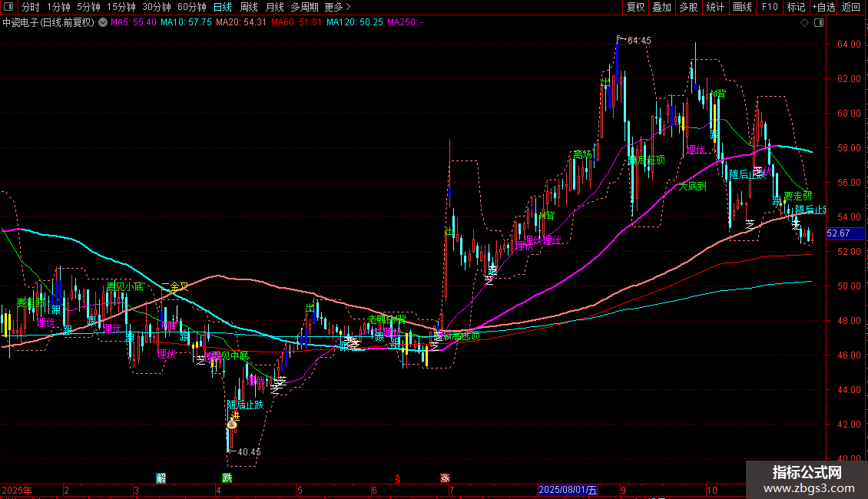Open the 复权 adjustment menu
Screen dimensions: 868x499
[x=635, y=7]
